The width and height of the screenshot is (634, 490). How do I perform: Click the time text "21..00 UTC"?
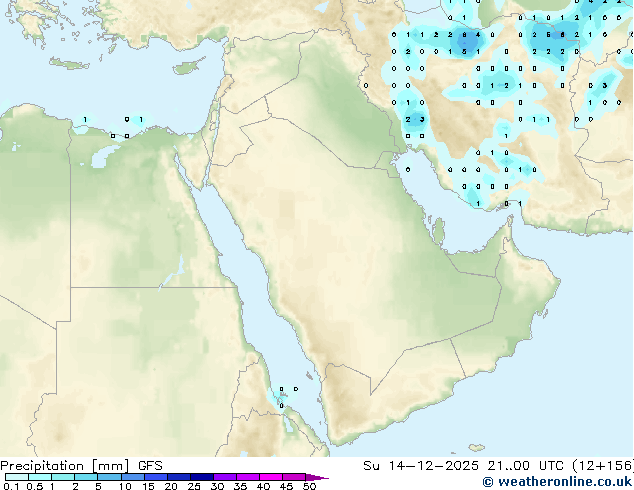tap(525, 466)
